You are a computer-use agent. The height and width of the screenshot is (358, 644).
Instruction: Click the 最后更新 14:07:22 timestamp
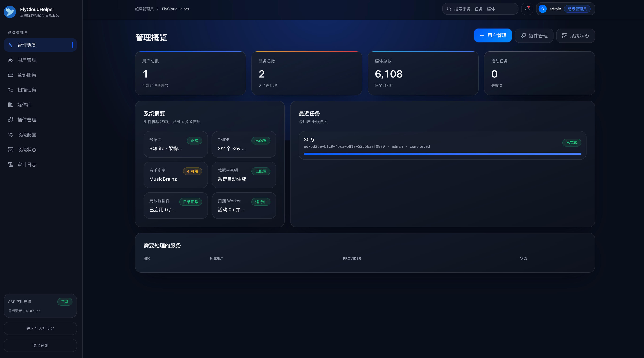pos(24,311)
